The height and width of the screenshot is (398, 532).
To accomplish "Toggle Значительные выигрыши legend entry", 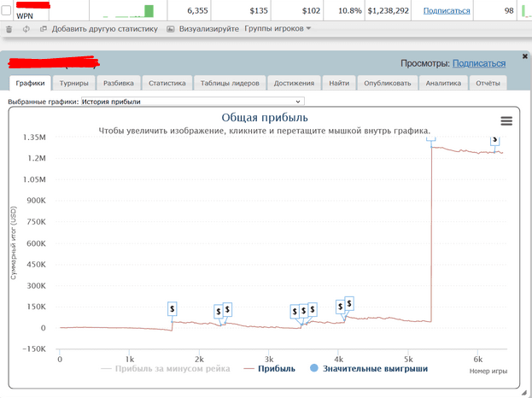I will [x=369, y=368].
